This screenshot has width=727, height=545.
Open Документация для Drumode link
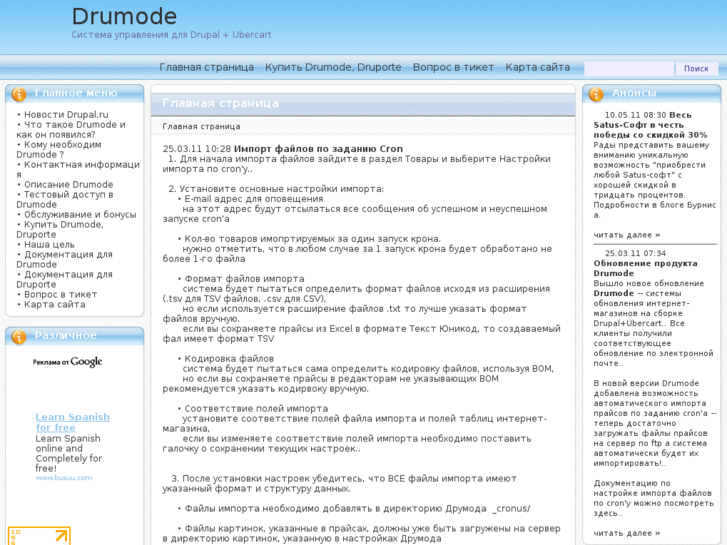pyautogui.click(x=64, y=259)
